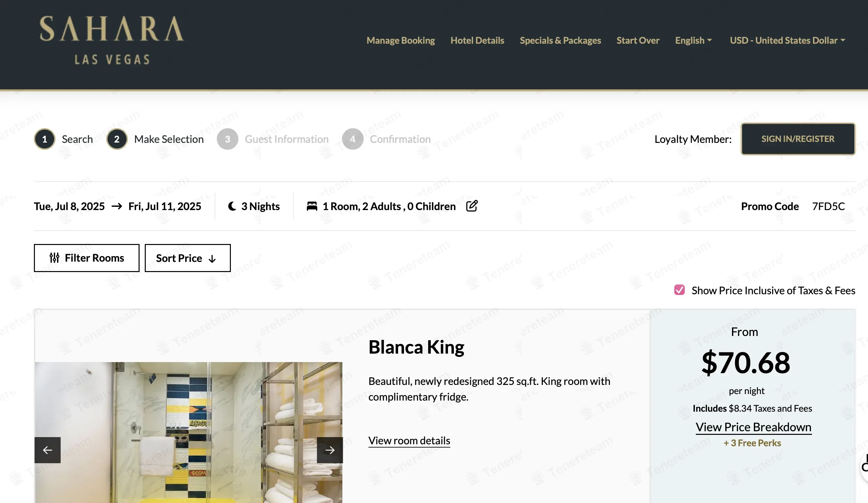Go to Hotel Details in navigation
Image resolution: width=868 pixels, height=503 pixels.
coord(477,41)
